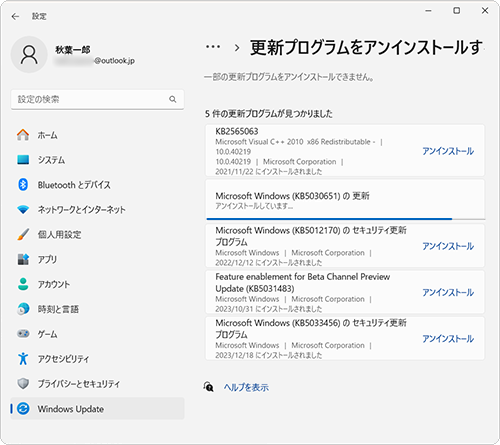Click the 一部の更新プログラムをアンインストールできません notice
Viewport: 500px width, 445px height.
click(289, 77)
